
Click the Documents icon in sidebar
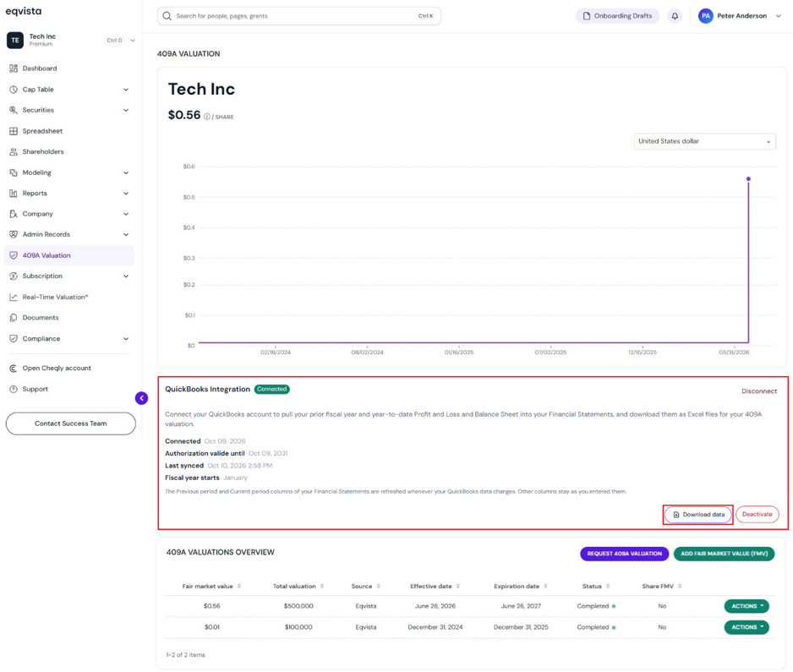[14, 318]
